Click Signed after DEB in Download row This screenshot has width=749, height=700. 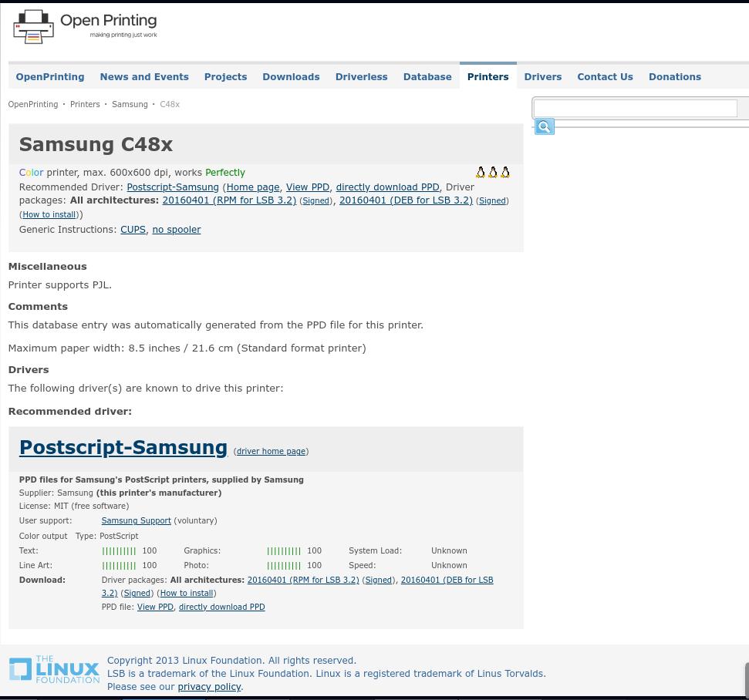click(x=137, y=593)
